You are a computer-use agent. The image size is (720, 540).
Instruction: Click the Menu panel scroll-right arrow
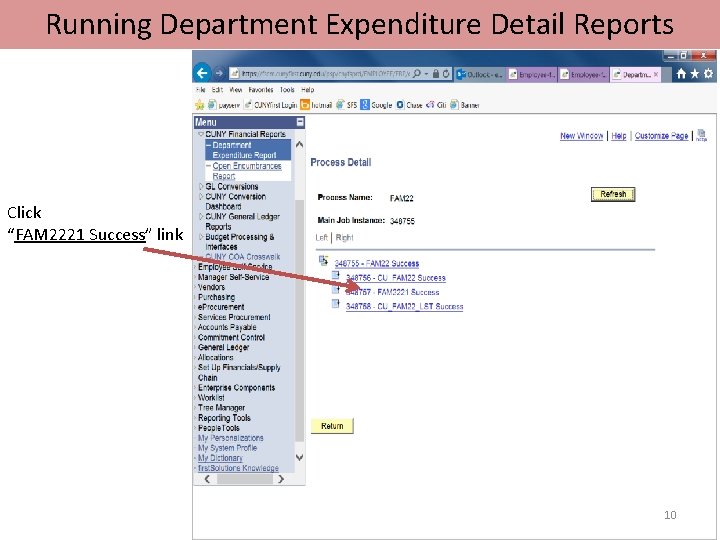point(281,479)
